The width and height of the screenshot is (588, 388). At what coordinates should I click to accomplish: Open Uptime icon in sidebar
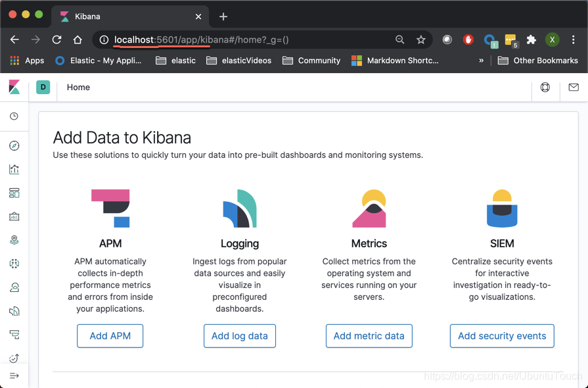click(14, 358)
